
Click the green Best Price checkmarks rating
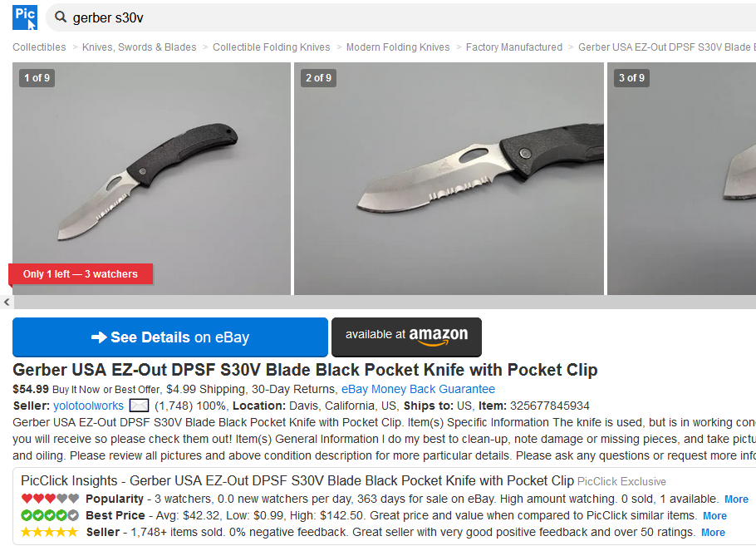click(50, 515)
